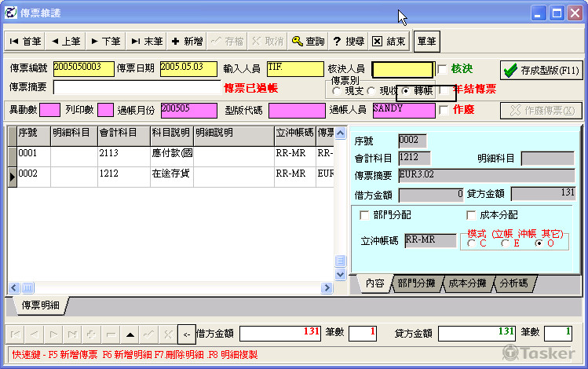Click the empty 核決人員 field
Screen dimensions: 588x369
pyautogui.click(x=403, y=70)
